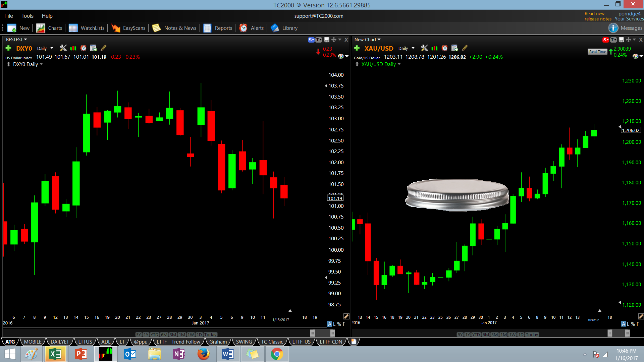Open Messages info icon
Viewport: 644px width, 362px height.
[x=613, y=28]
